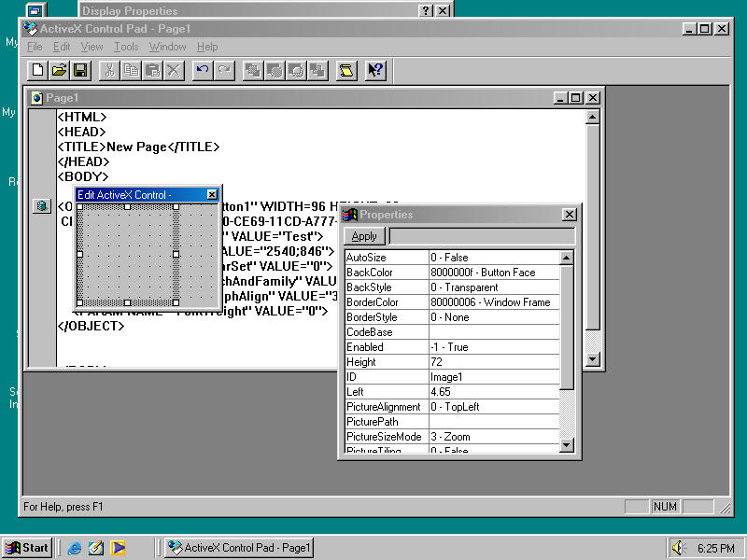Image resolution: width=747 pixels, height=560 pixels.
Task: Select the PicturePath property row
Action: 452,422
